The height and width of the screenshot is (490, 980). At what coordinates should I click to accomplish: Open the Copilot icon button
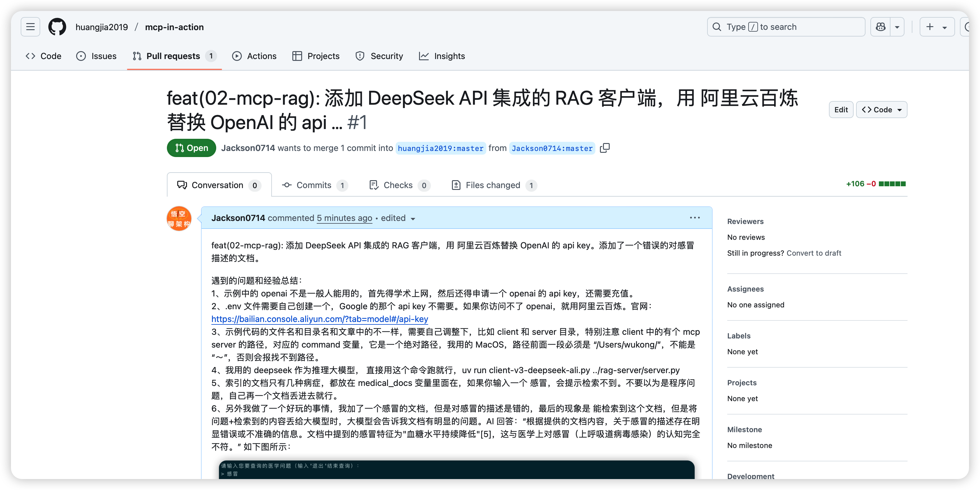point(880,27)
